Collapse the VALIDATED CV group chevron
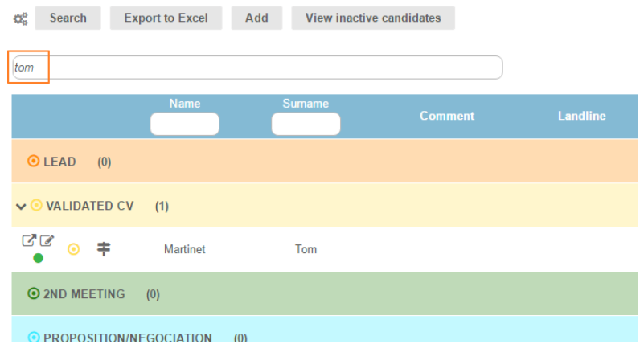The height and width of the screenshot is (352, 644). click(21, 206)
